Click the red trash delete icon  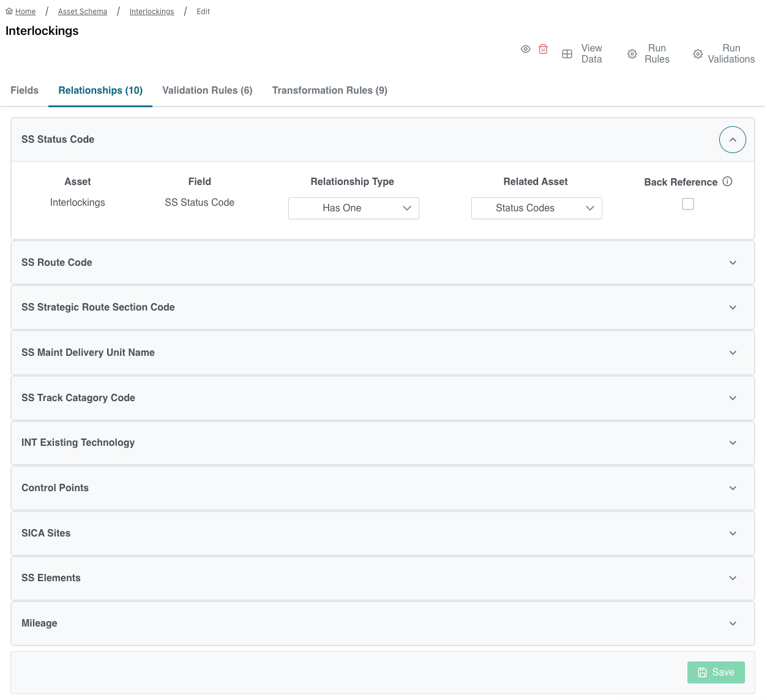pos(543,50)
